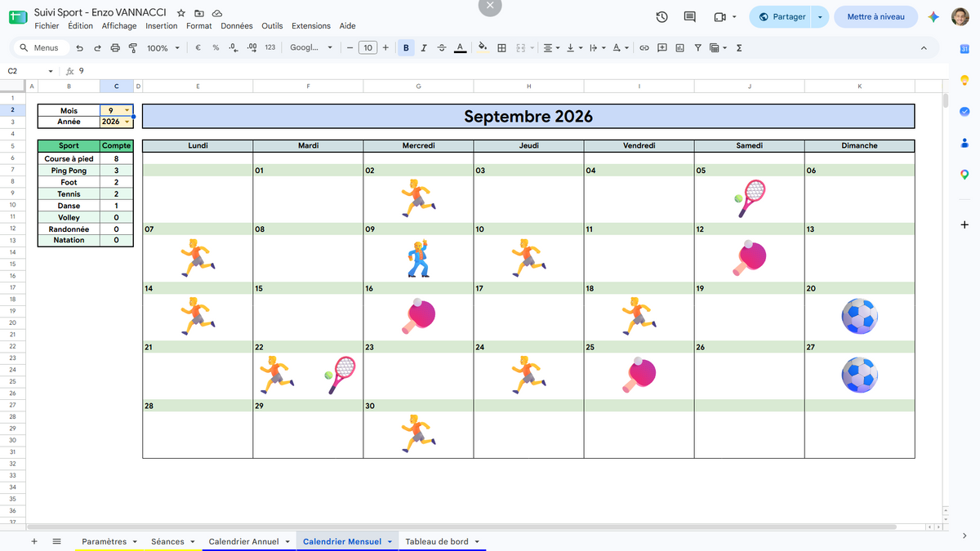
Task: Toggle italic formatting
Action: click(x=424, y=48)
